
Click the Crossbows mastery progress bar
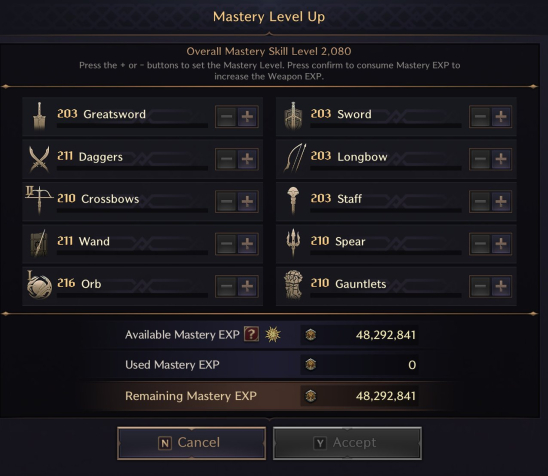132,210
